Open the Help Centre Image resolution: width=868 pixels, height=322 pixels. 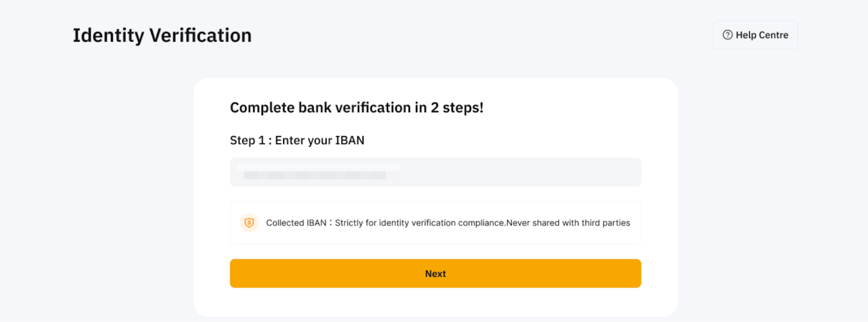(755, 35)
